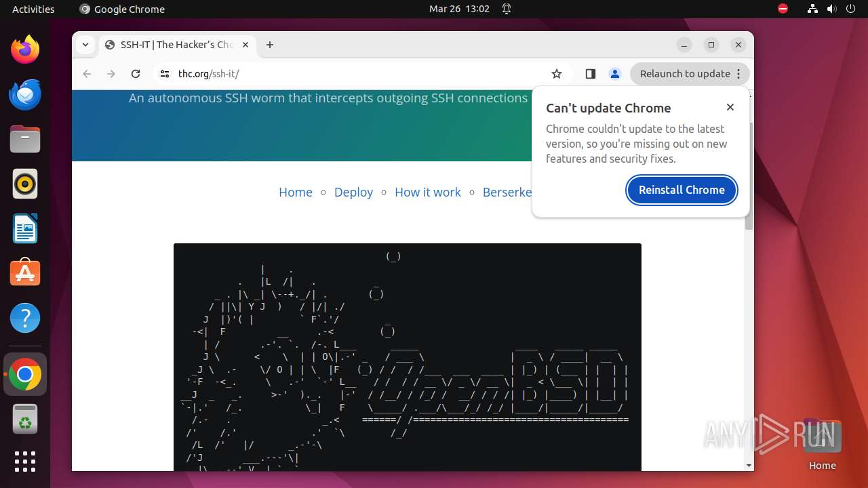This screenshot has height=488, width=868.
Task: Open the Activities overview
Action: coord(33,9)
